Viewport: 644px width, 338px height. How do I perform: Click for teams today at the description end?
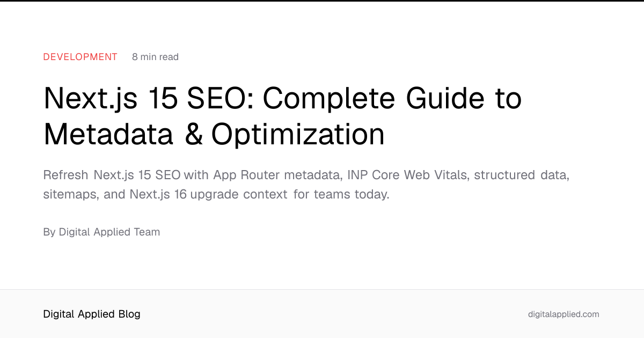341,194
